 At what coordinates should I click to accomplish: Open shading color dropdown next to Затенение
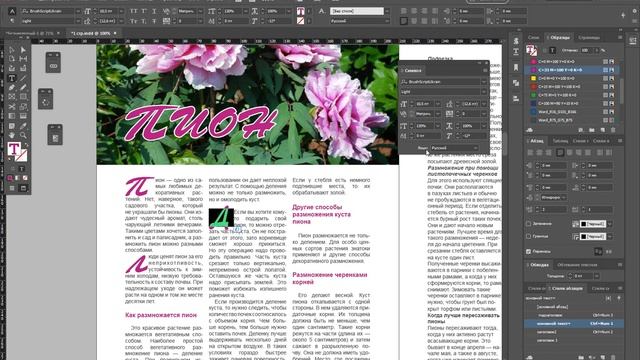point(610,224)
